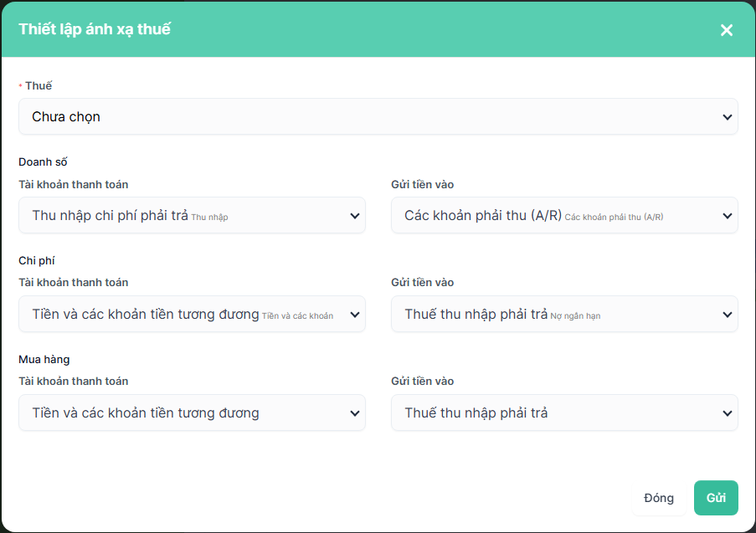This screenshot has width=756, height=533.
Task: Click the "Doanh số" section heading
Action: 42,161
